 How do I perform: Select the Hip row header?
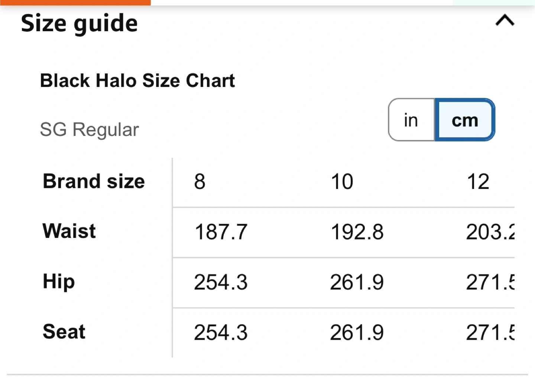coord(59,281)
